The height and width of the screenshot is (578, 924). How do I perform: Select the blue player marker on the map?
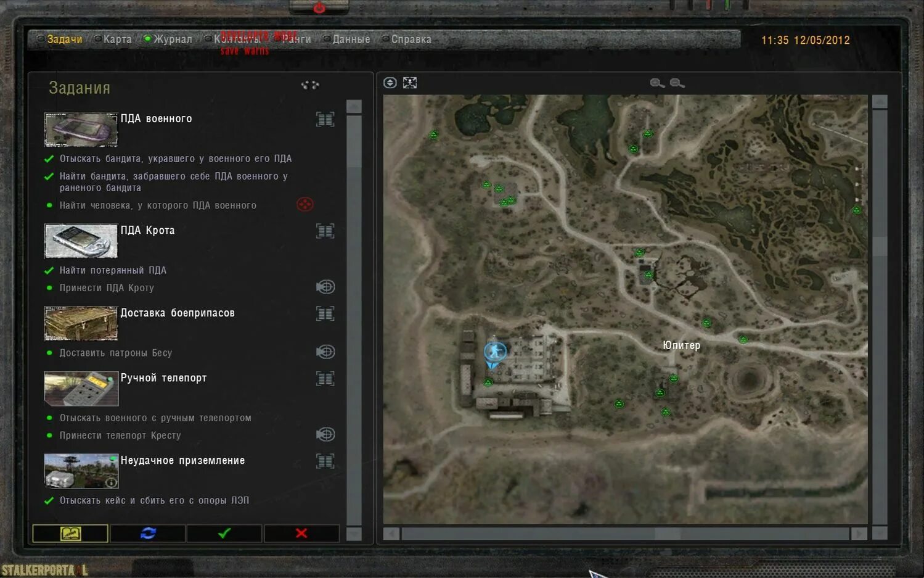494,352
